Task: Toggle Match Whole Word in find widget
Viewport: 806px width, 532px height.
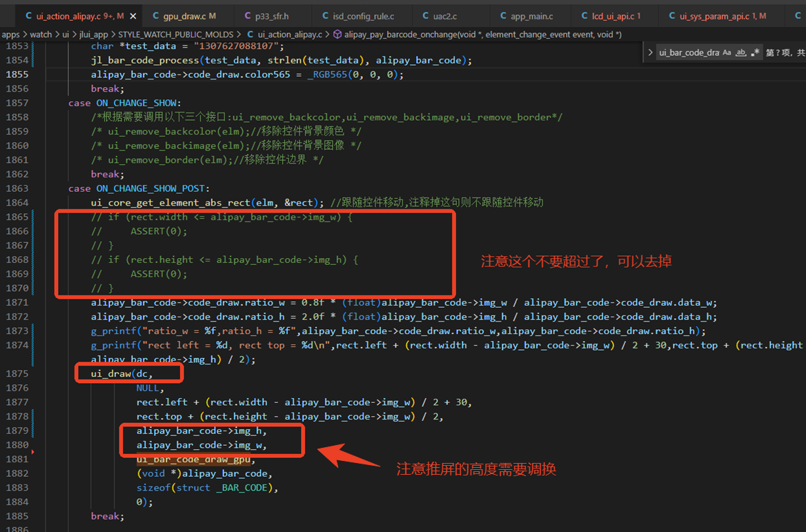Action: (740, 52)
